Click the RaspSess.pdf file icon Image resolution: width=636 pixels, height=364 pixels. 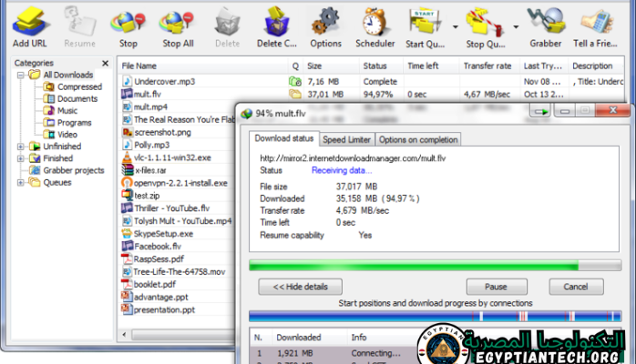[127, 258]
